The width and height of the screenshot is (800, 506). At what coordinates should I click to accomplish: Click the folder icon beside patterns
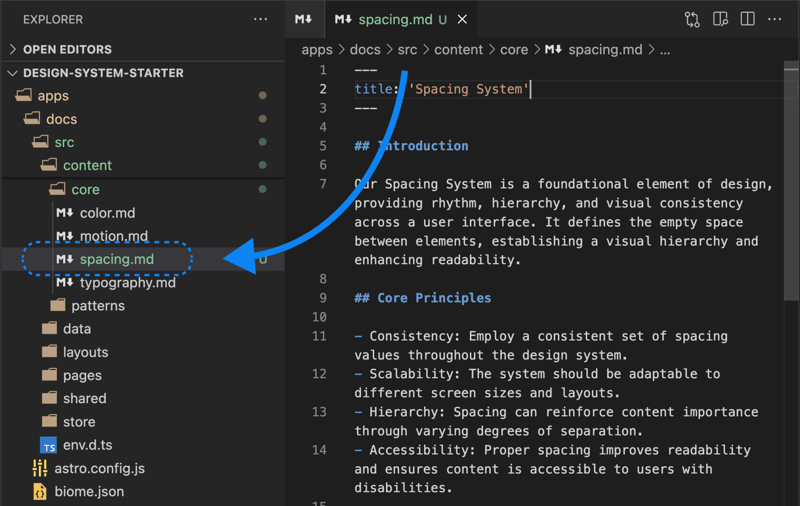click(x=58, y=305)
